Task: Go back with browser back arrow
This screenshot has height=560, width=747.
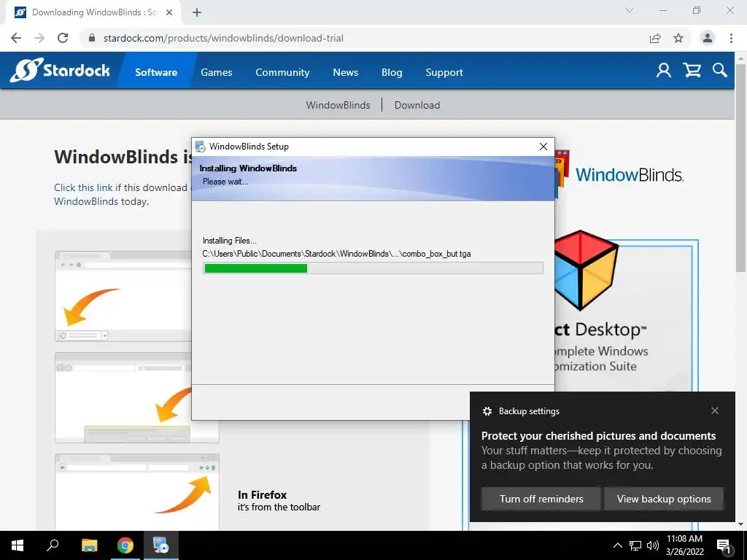Action: (16, 38)
